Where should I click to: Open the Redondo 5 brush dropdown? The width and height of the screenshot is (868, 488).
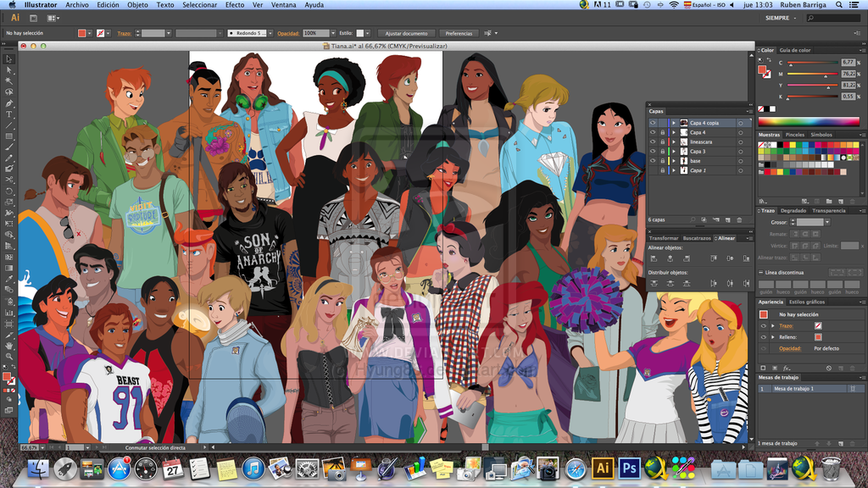[x=269, y=33]
